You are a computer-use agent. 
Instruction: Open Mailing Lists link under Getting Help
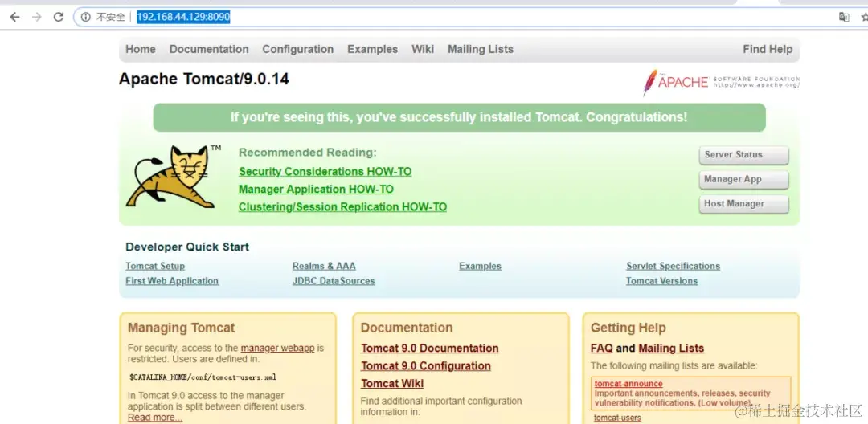[x=671, y=349]
